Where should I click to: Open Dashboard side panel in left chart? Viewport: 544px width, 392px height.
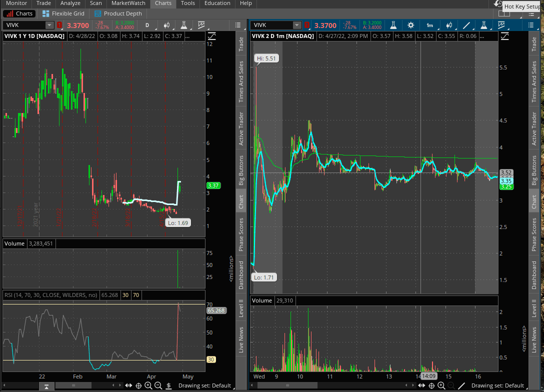(x=241, y=275)
